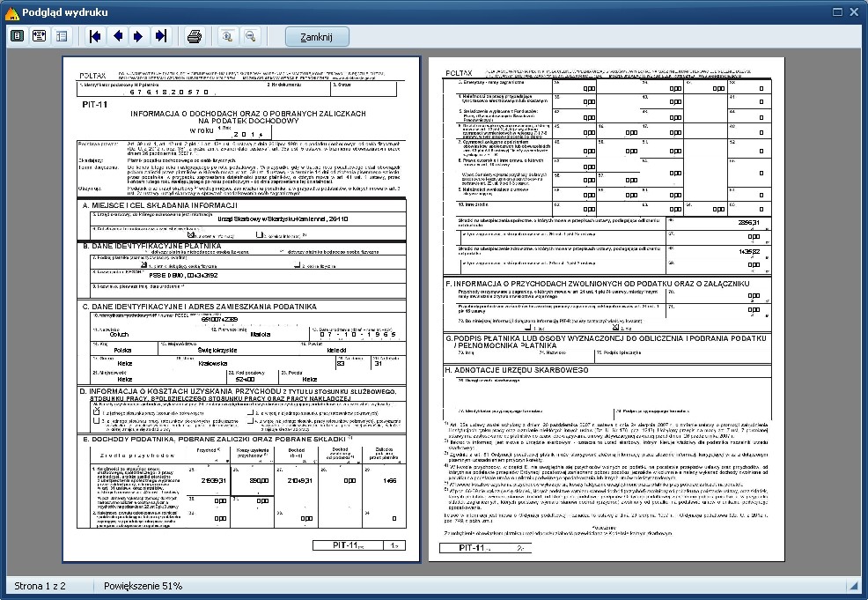Viewport: 868px width, 600px height.
Task: Toggle the page list layout icon
Action: pyautogui.click(x=62, y=37)
